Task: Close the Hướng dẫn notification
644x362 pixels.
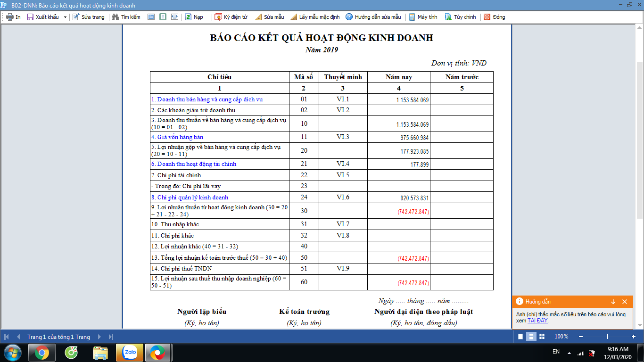Action: coord(625,302)
